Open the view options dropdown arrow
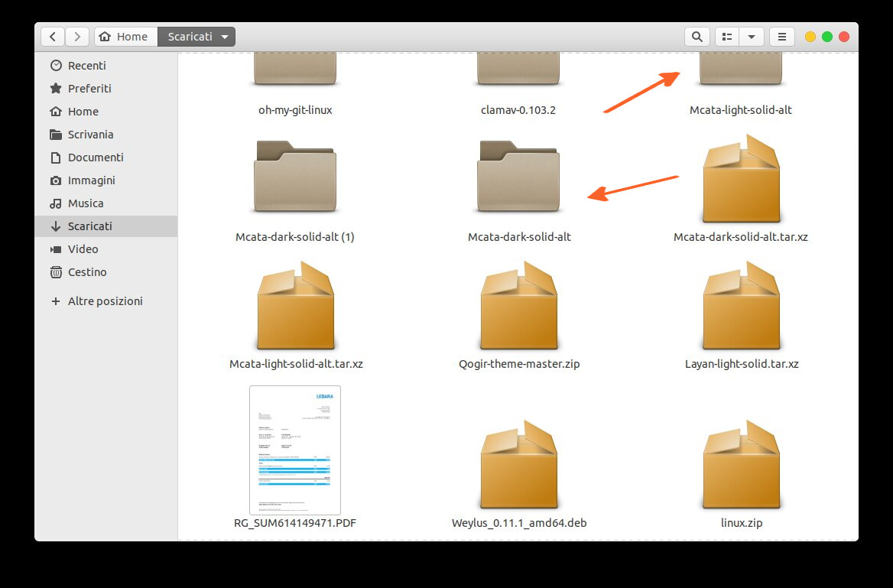 coord(752,36)
